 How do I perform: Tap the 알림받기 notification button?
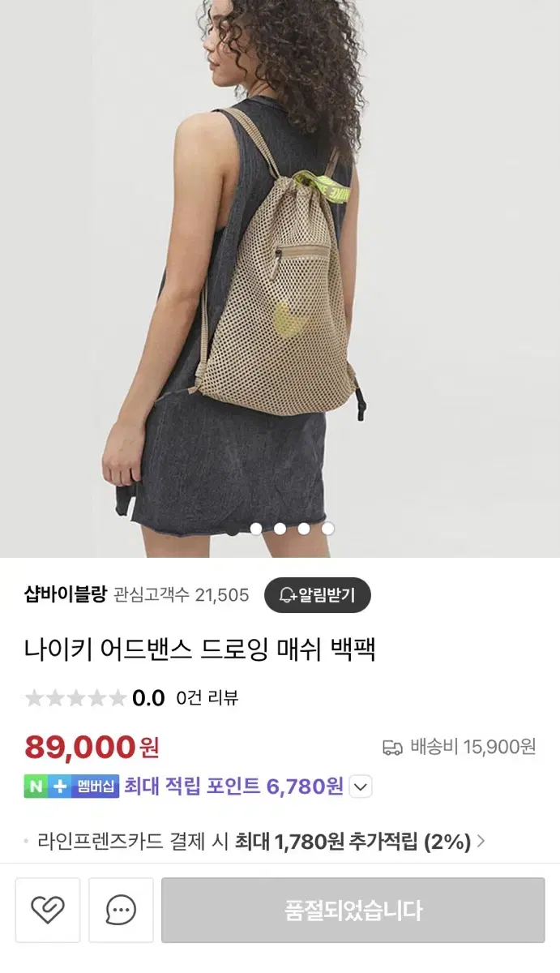coord(317,595)
